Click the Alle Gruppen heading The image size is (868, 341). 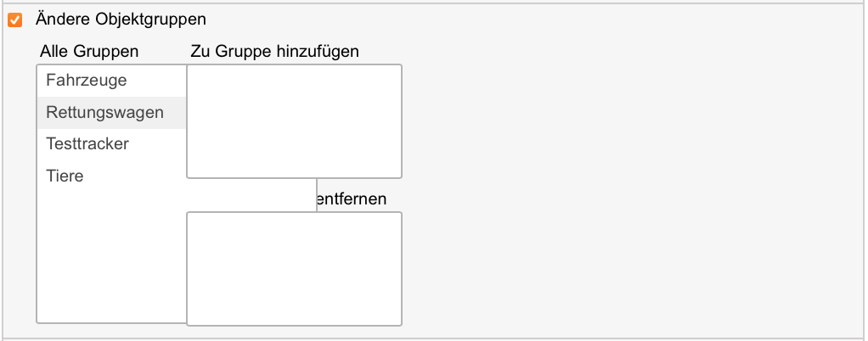89,52
